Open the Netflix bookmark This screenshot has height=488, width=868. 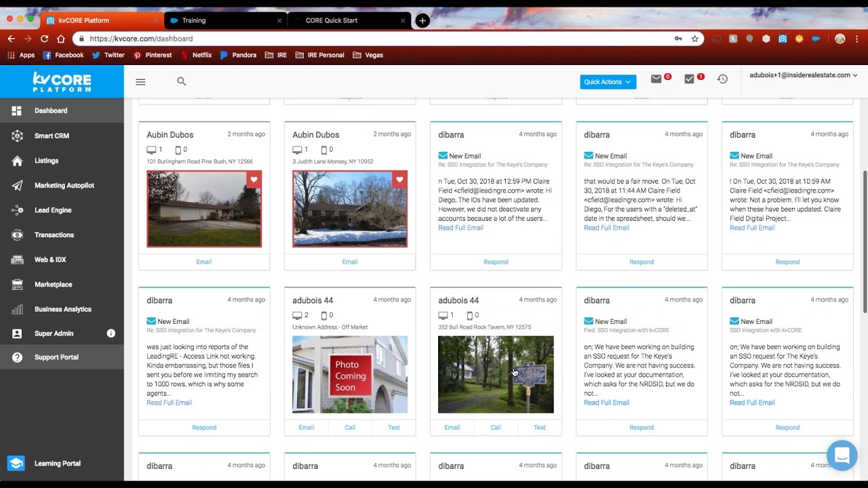[x=197, y=55]
